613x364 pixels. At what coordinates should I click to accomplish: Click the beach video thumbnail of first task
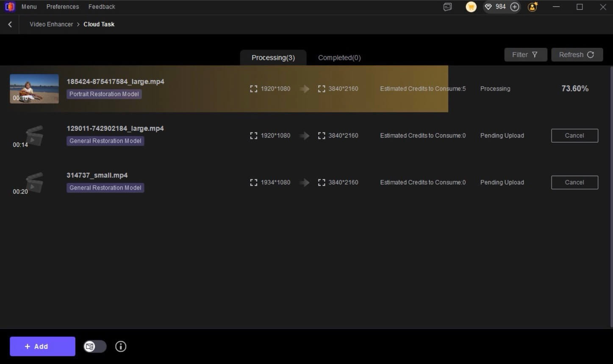(x=34, y=88)
